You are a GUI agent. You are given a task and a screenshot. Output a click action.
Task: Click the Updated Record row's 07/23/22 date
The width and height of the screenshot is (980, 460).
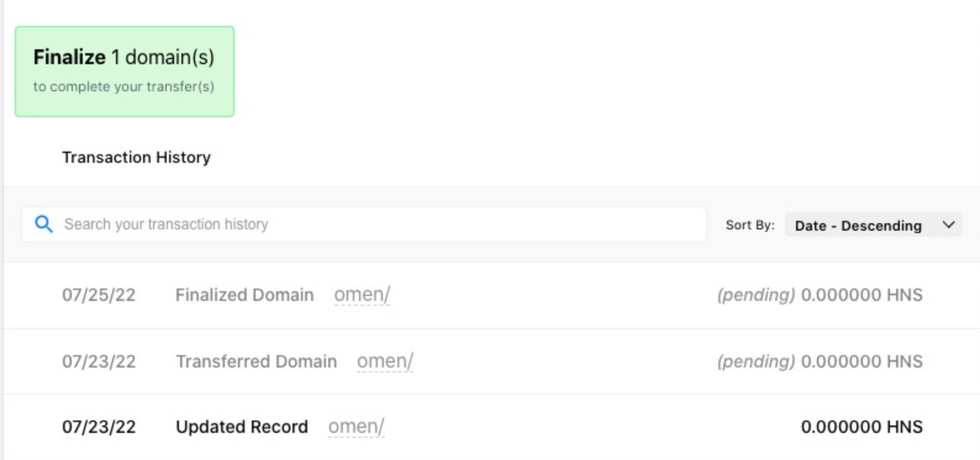point(99,427)
